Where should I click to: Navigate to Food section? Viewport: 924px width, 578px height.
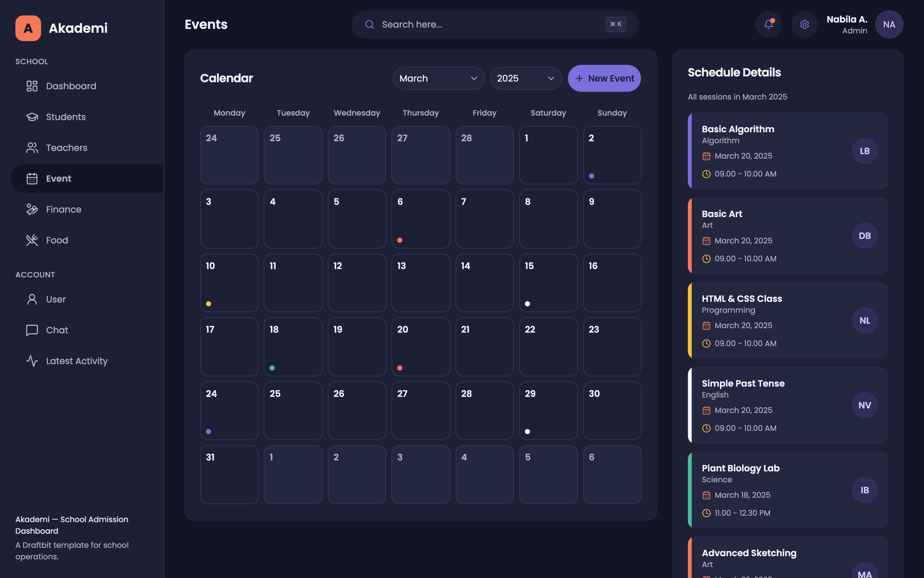click(x=87, y=240)
